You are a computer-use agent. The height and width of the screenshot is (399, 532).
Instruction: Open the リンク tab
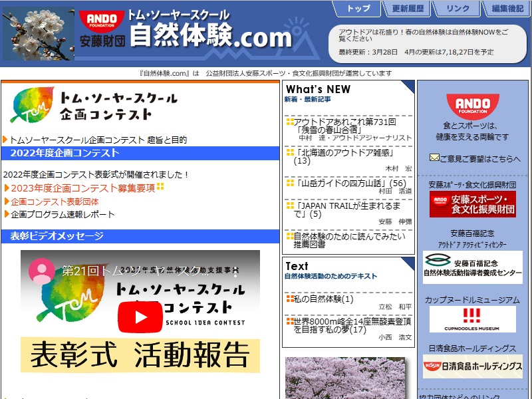tap(458, 9)
